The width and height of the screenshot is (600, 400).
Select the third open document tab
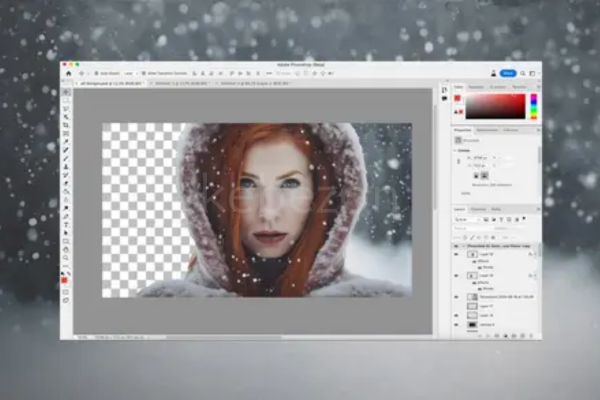point(254,83)
